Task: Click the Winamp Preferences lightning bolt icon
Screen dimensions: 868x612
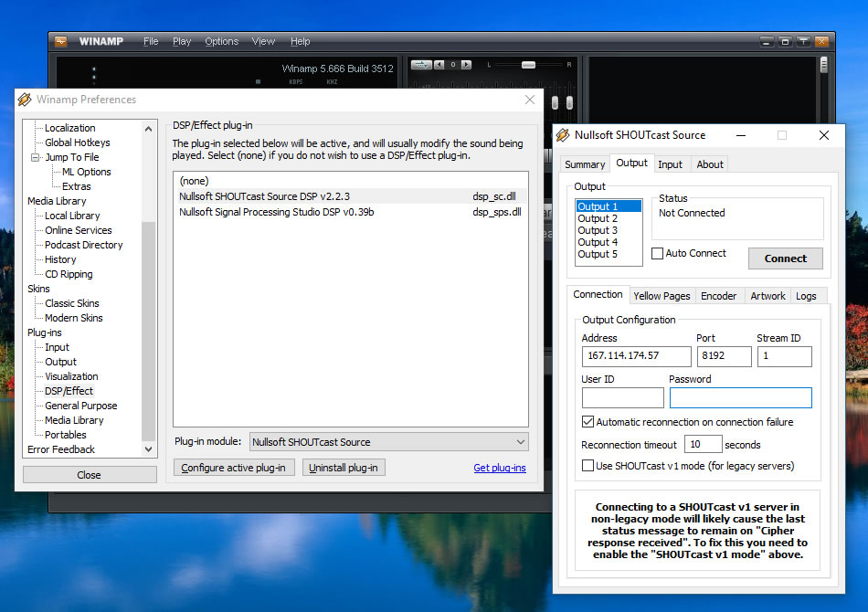Action: coord(25,100)
